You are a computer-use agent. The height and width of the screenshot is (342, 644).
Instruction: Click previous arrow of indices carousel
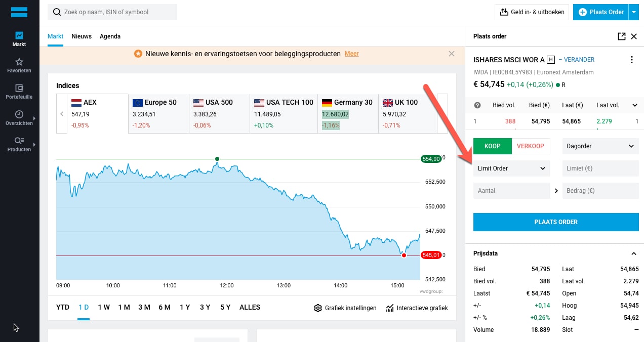point(62,114)
